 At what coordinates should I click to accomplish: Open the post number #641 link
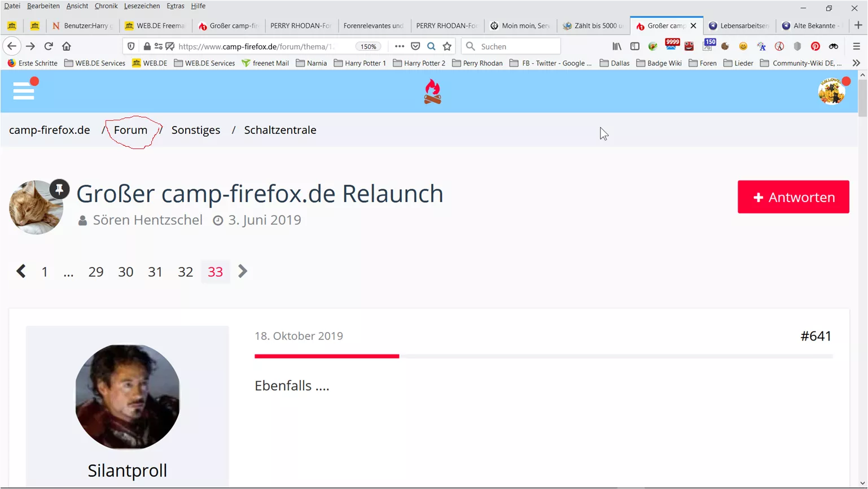pyautogui.click(x=816, y=336)
